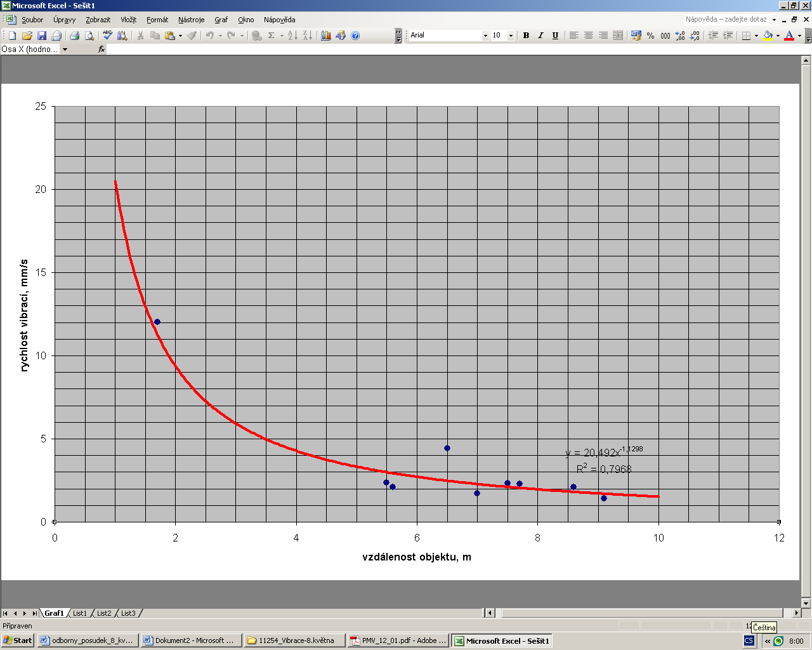Click the Increase Indent icon

click(x=728, y=36)
